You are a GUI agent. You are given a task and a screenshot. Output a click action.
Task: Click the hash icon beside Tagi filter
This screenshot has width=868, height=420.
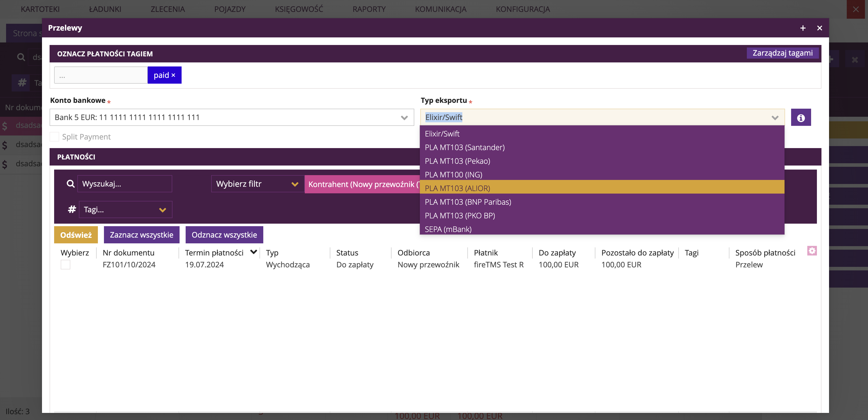72,209
